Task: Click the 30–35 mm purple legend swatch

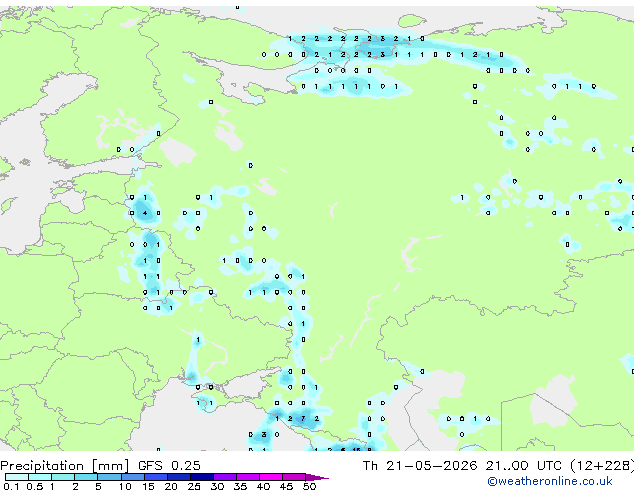Action: (x=224, y=477)
